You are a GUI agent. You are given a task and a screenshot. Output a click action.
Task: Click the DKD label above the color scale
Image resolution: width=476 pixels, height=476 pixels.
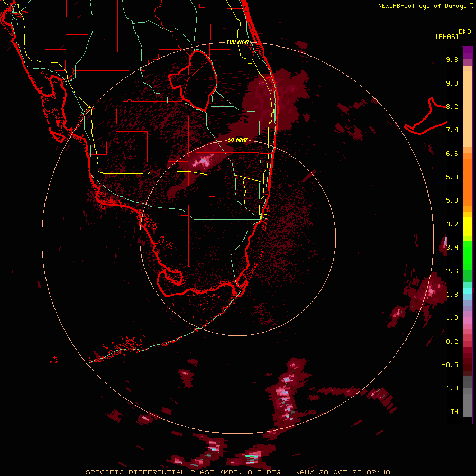point(465,32)
